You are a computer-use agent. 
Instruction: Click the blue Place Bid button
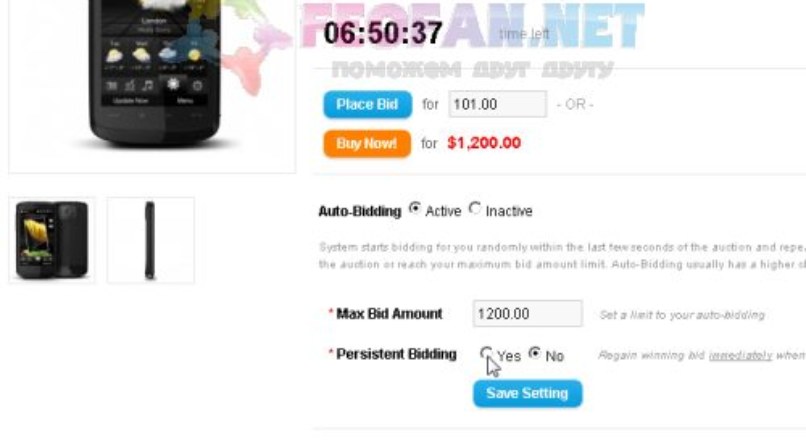pos(367,105)
